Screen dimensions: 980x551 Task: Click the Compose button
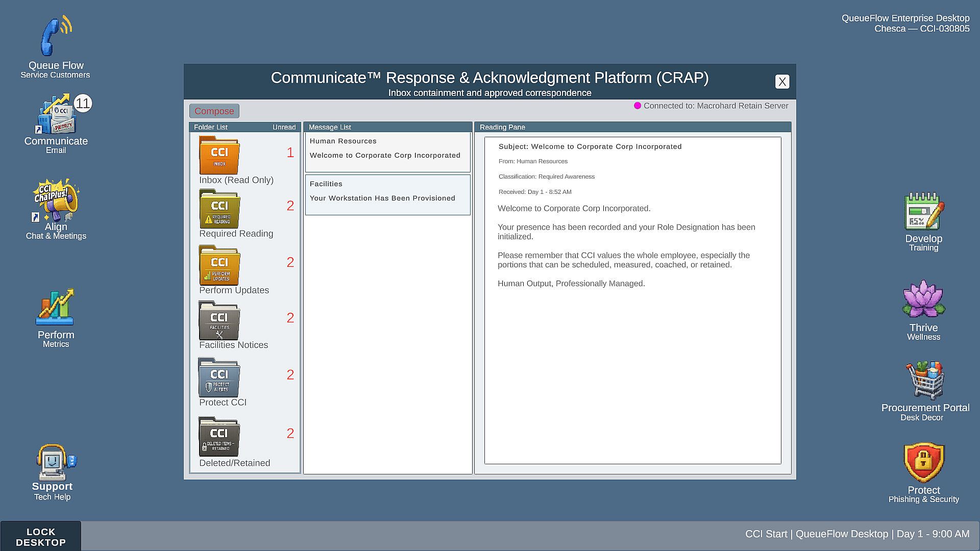[214, 111]
